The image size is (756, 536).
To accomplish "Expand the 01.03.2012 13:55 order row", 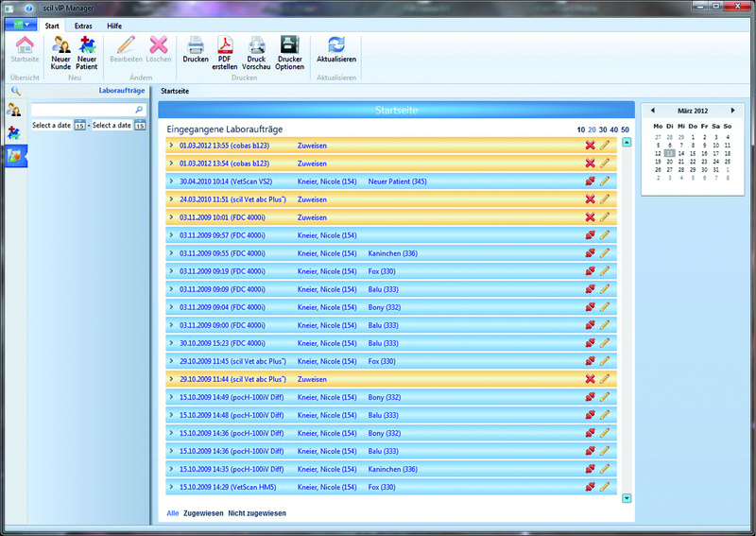I will tap(171, 146).
